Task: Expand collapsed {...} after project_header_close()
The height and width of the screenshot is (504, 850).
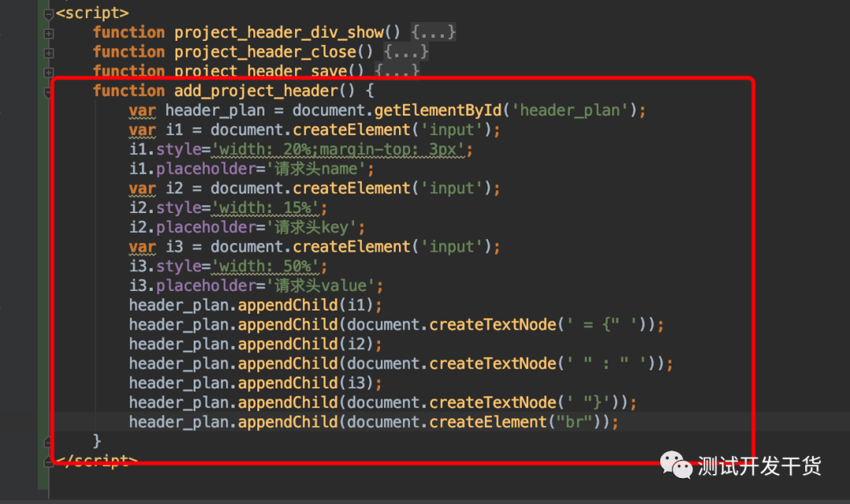Action: pos(406,52)
